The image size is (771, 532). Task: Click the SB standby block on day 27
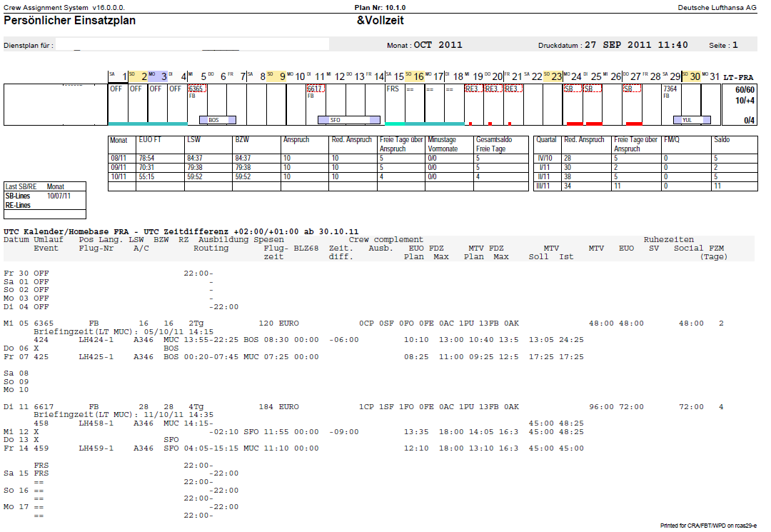click(631, 89)
